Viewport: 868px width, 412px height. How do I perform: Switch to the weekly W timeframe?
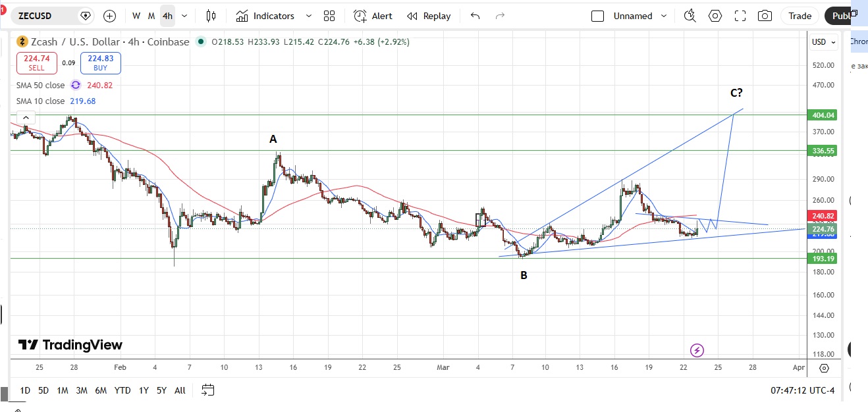[x=136, y=16]
